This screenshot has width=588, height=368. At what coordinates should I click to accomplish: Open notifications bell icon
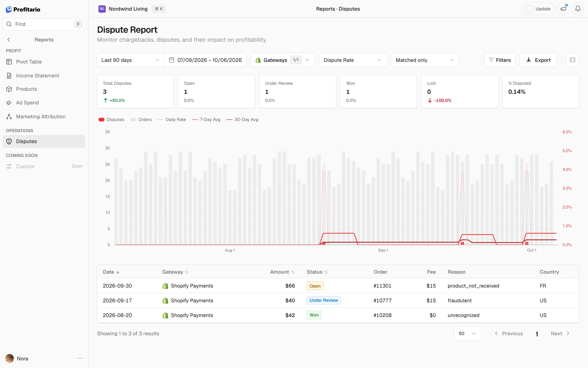[578, 9]
